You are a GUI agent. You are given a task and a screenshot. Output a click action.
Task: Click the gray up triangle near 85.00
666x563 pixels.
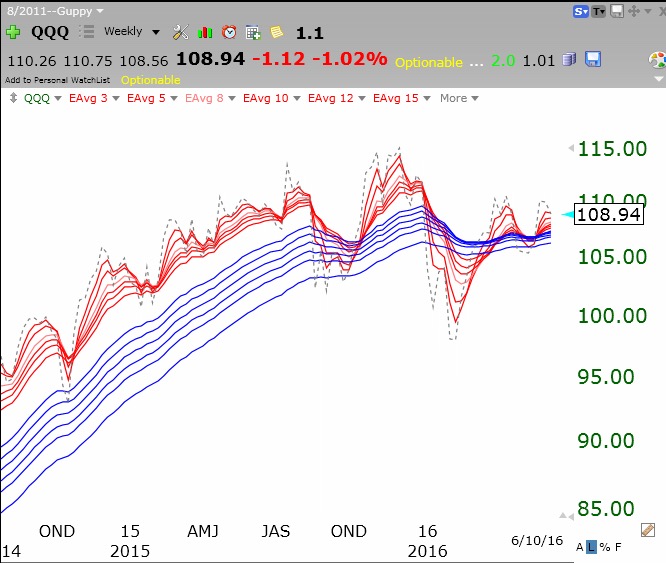(563, 516)
